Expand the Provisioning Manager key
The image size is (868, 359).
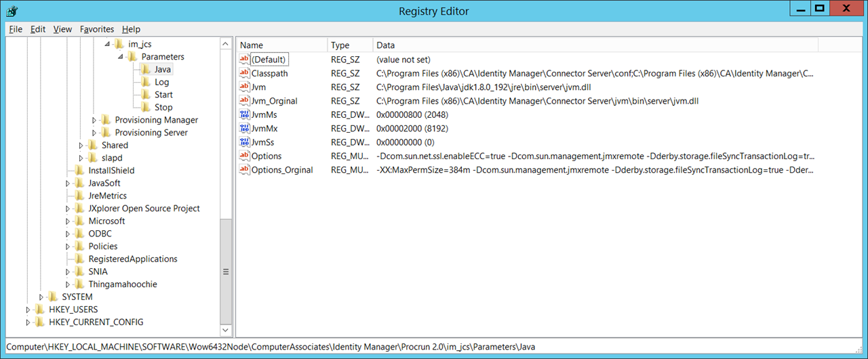(95, 120)
